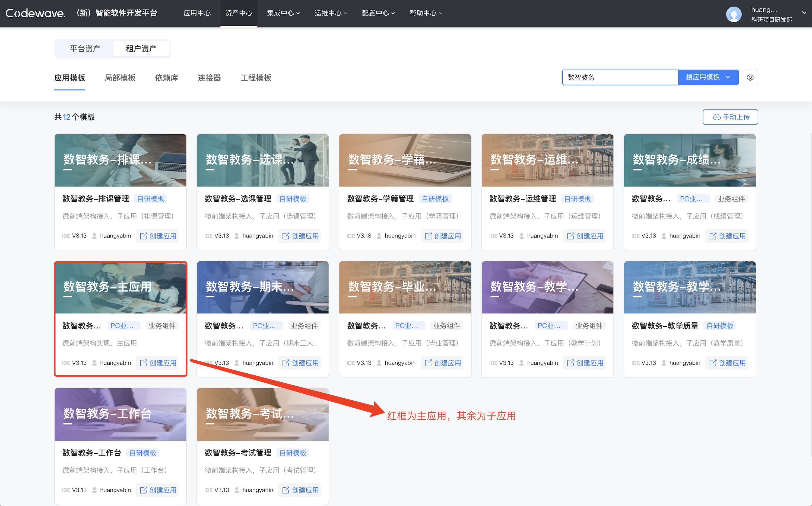
Task: Click 创建应用 icon on 数智教务-选课管理 card
Action: (x=286, y=236)
